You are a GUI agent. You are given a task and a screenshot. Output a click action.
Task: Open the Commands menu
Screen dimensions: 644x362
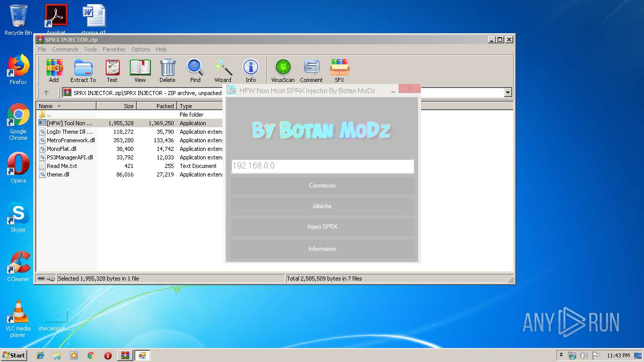point(65,49)
